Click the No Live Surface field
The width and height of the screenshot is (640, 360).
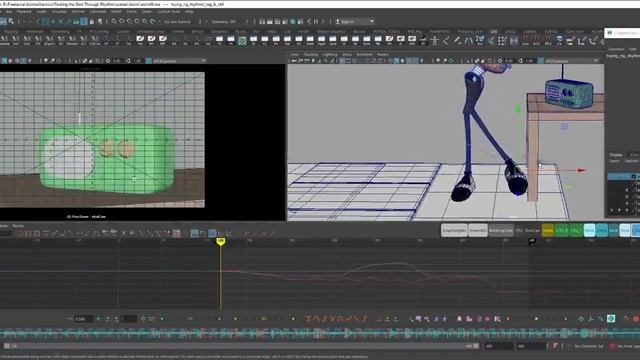tap(177, 22)
